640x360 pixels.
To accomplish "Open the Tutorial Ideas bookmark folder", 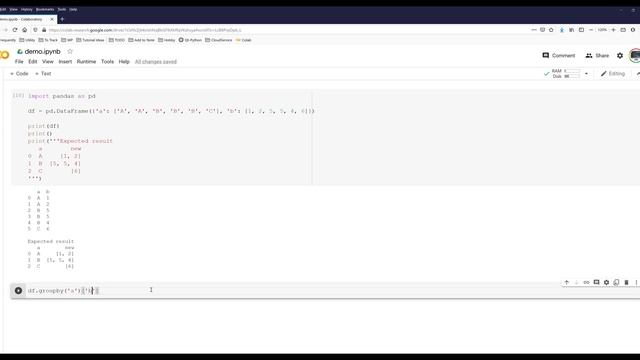I will coord(90,40).
